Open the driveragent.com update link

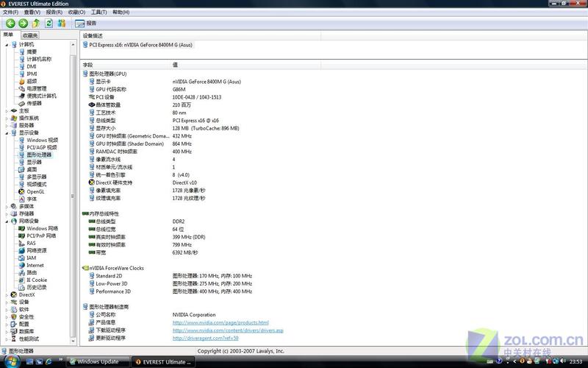tap(206, 338)
